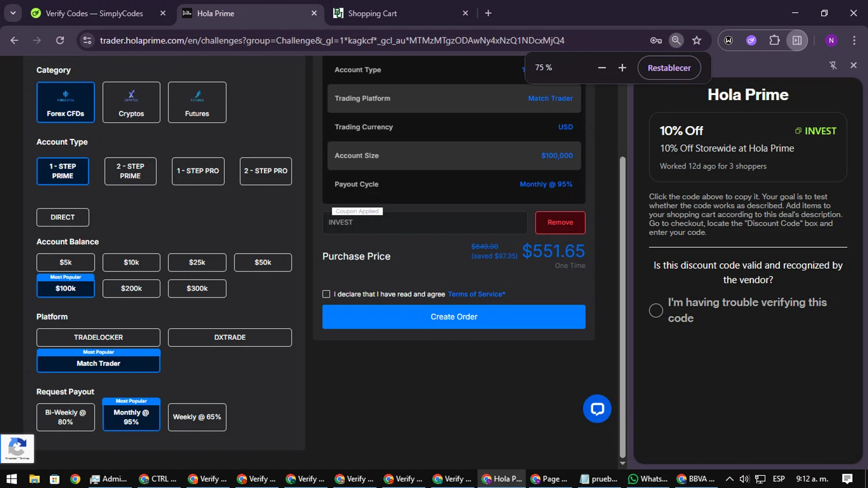This screenshot has width=868, height=488.
Task: Select 'I'm having trouble verifying' radio option
Action: [656, 310]
